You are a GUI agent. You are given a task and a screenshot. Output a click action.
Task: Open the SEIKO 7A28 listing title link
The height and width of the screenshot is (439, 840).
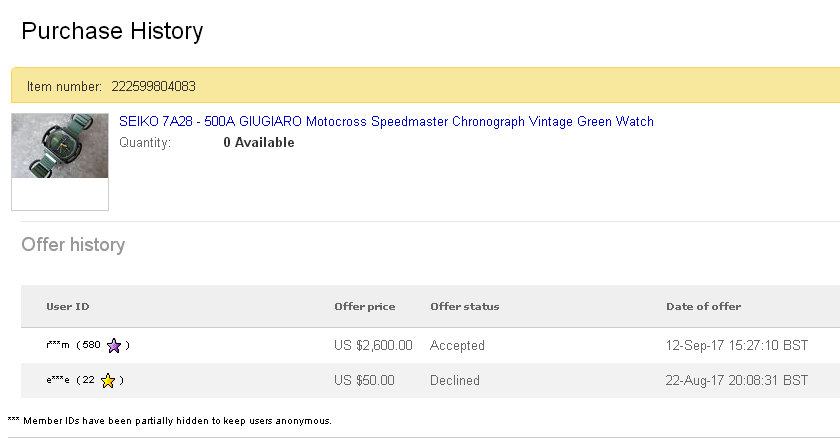(x=386, y=122)
